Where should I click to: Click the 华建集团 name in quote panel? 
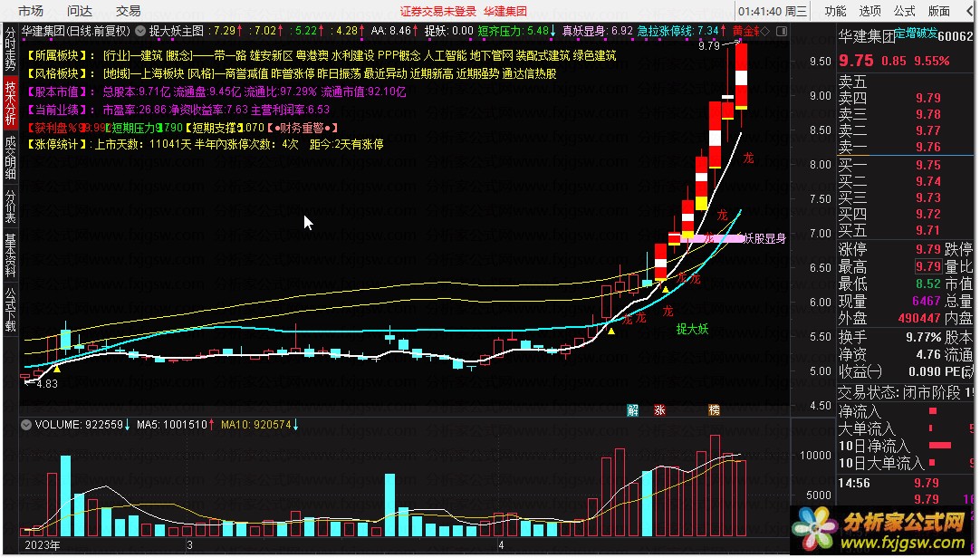[x=866, y=37]
